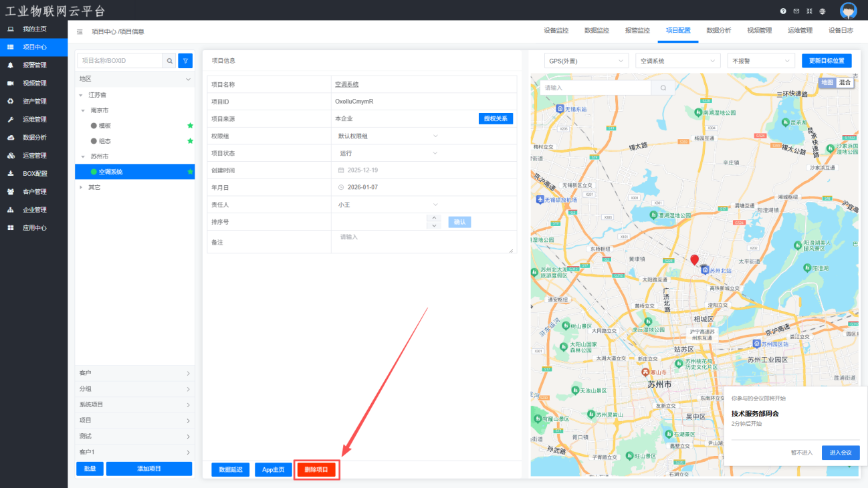
Task: Increase 排序号 with the up stepper
Action: (434, 218)
